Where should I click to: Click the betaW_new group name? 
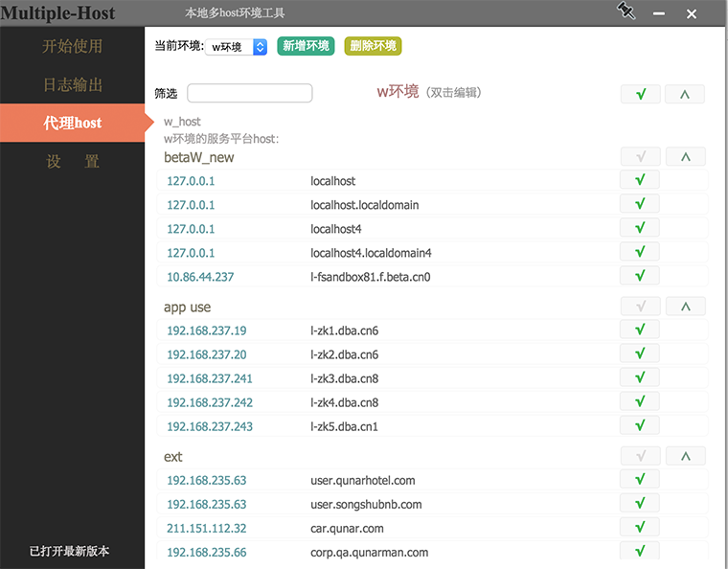198,158
